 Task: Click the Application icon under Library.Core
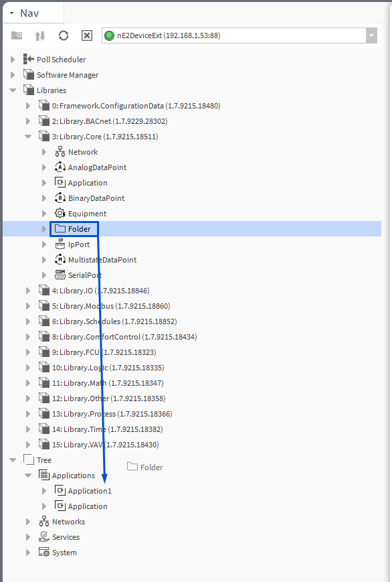pos(60,183)
